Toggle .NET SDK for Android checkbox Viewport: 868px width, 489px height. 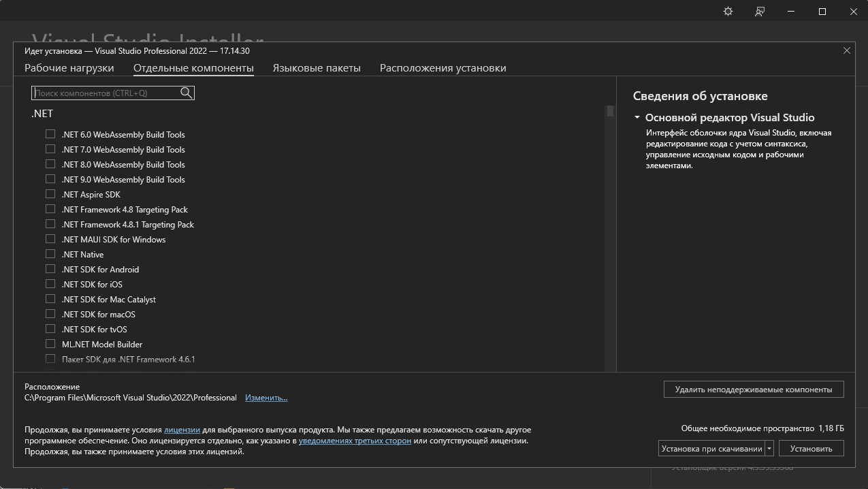point(50,269)
